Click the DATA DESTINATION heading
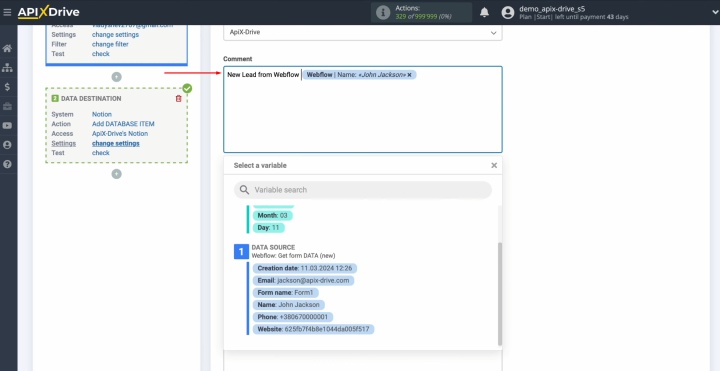 (x=91, y=99)
